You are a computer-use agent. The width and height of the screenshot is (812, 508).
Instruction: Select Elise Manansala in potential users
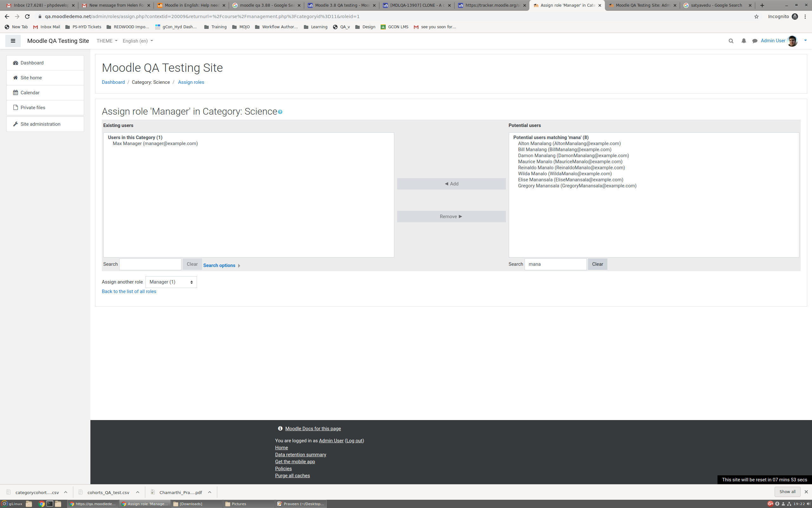(x=570, y=180)
